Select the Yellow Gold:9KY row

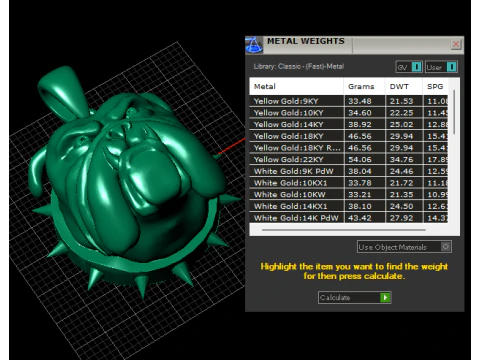pos(348,101)
